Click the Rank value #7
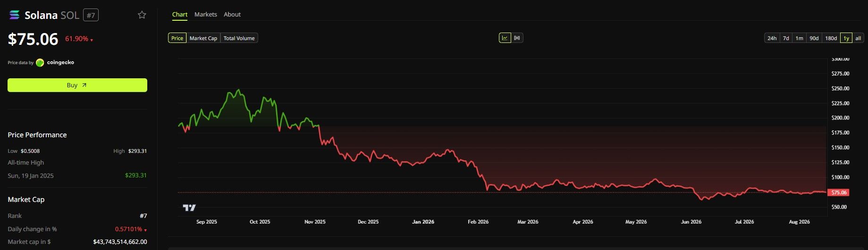 pyautogui.click(x=143, y=216)
